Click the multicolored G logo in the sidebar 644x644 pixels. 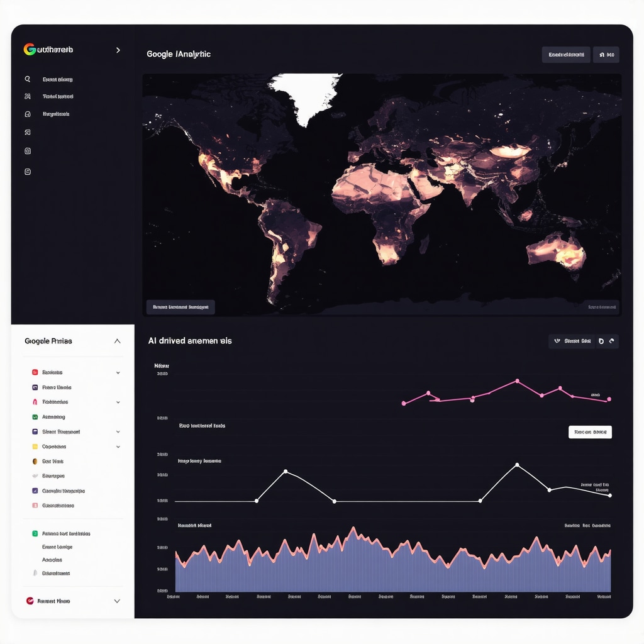[30, 49]
